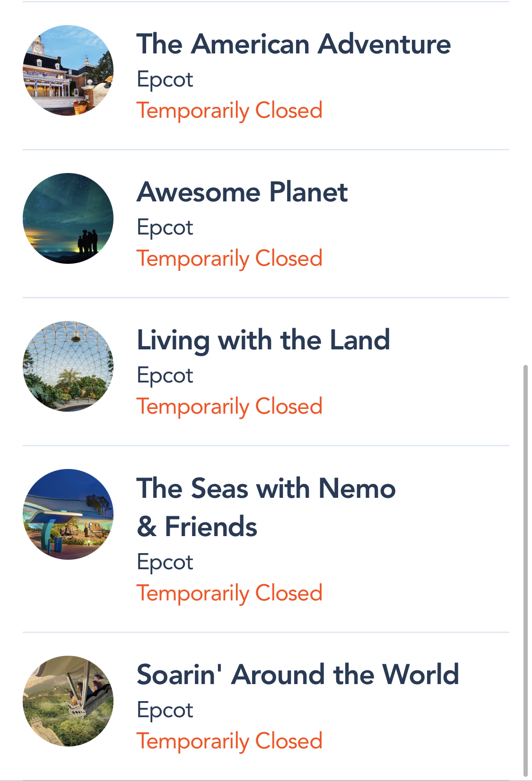Select the Soarin' Around the World title
This screenshot has width=532, height=781.
coord(298,675)
